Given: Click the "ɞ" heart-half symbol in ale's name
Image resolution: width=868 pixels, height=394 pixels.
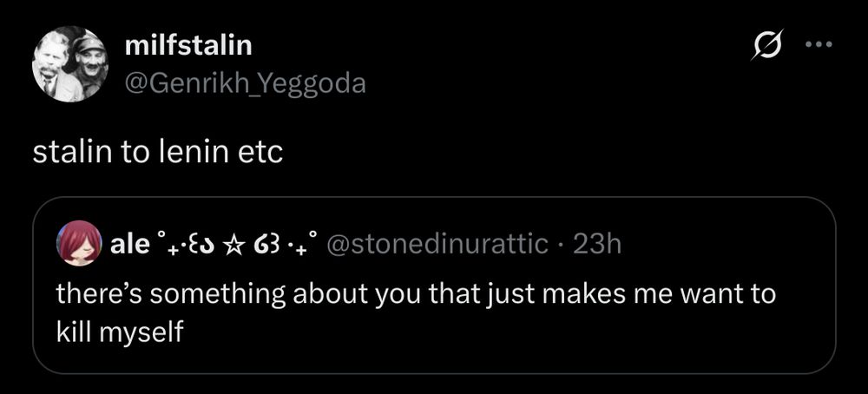Looking at the screenshot, I should (268, 245).
